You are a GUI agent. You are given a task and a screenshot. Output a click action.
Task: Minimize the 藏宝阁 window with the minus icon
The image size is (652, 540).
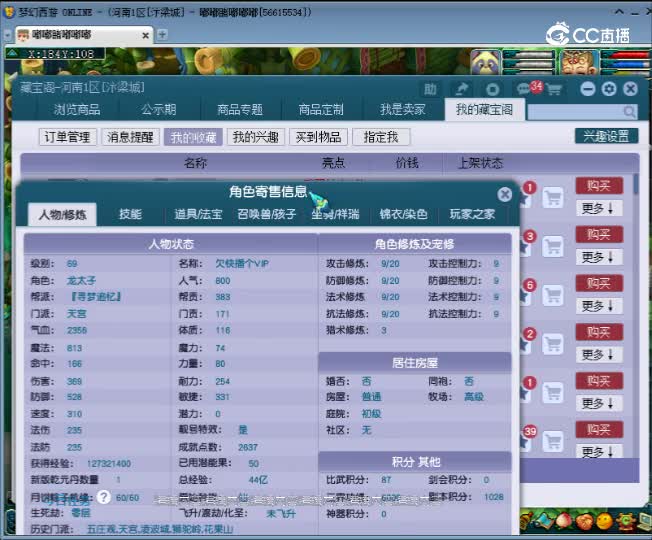click(x=588, y=89)
